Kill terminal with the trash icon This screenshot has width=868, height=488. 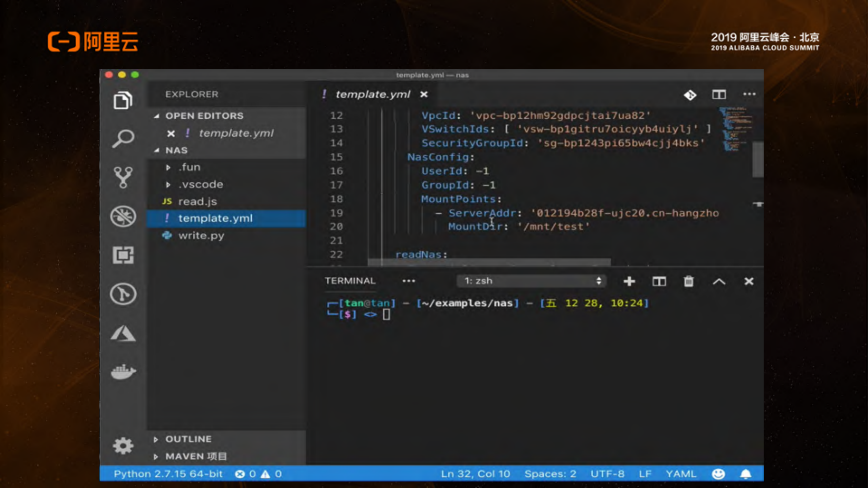689,281
